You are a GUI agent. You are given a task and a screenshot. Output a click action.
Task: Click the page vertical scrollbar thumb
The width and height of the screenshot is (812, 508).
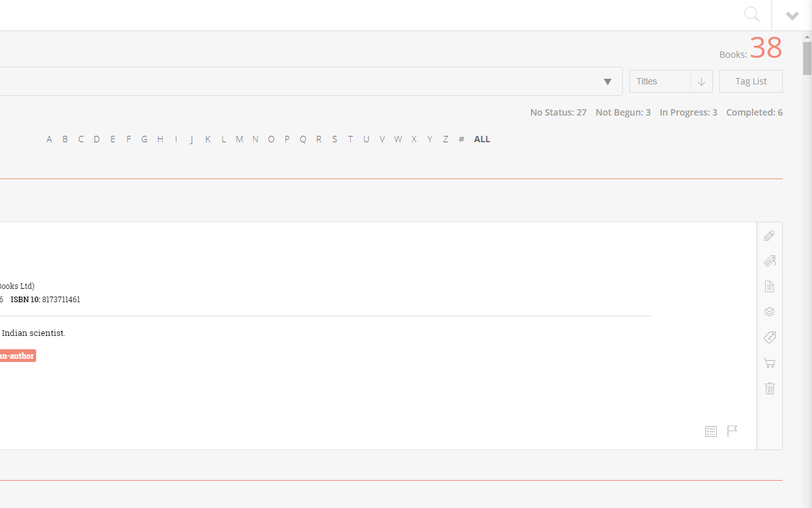(807, 58)
